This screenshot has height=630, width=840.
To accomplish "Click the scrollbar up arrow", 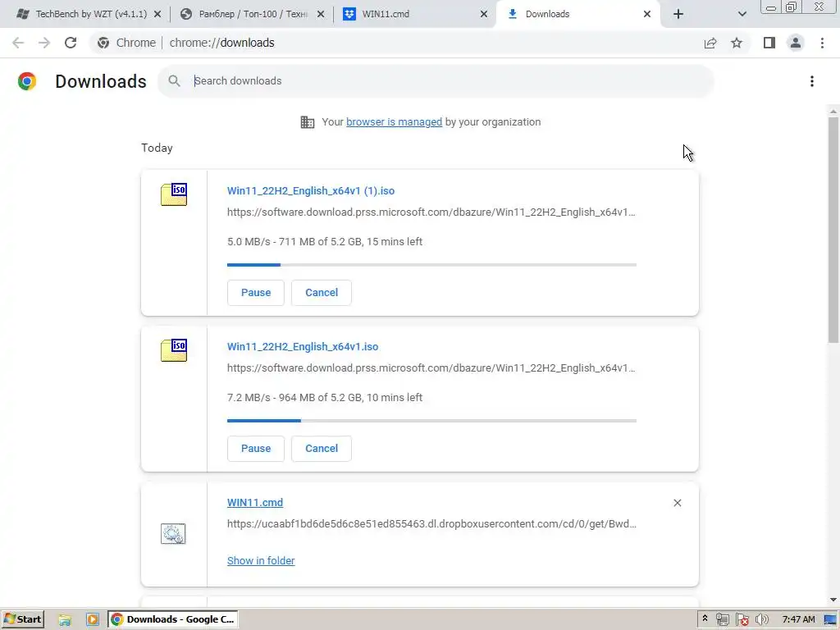I will click(x=833, y=112).
